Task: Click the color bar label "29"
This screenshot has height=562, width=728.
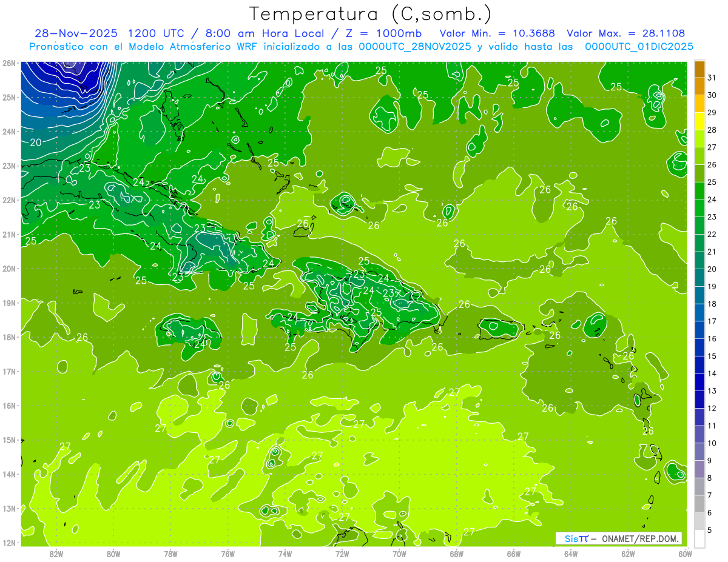Action: (712, 112)
